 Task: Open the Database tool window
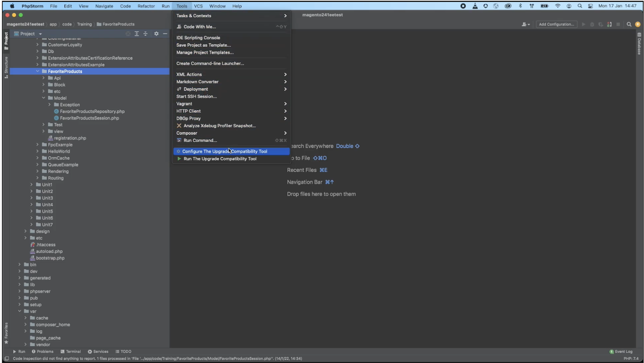coord(639,44)
